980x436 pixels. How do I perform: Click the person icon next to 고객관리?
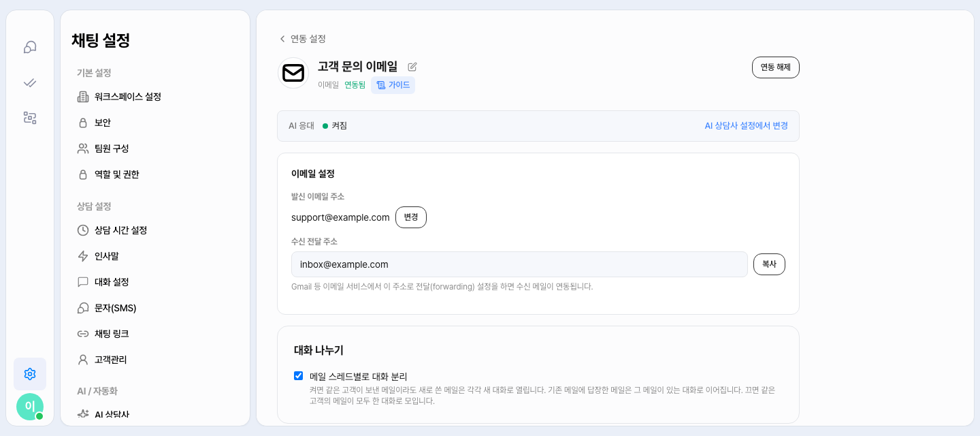tap(83, 360)
